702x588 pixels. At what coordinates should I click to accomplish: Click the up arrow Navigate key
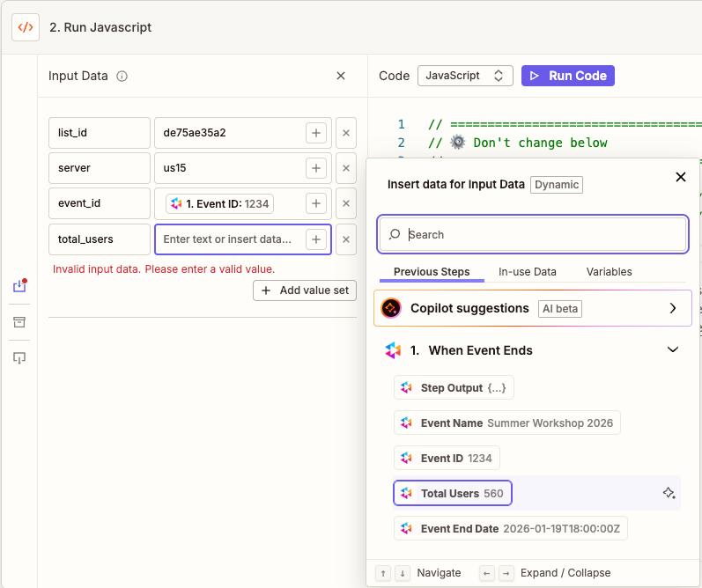(383, 573)
